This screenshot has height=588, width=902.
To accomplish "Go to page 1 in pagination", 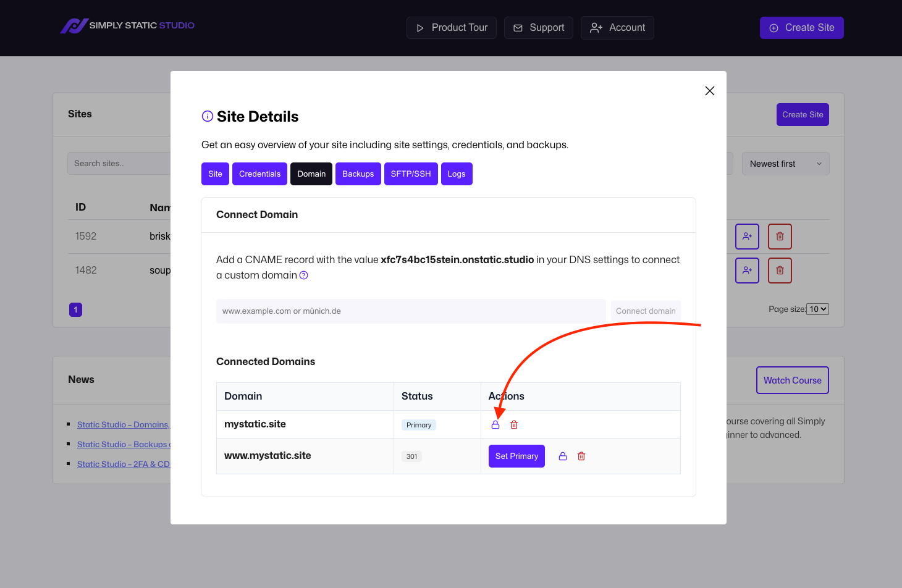I will [76, 310].
